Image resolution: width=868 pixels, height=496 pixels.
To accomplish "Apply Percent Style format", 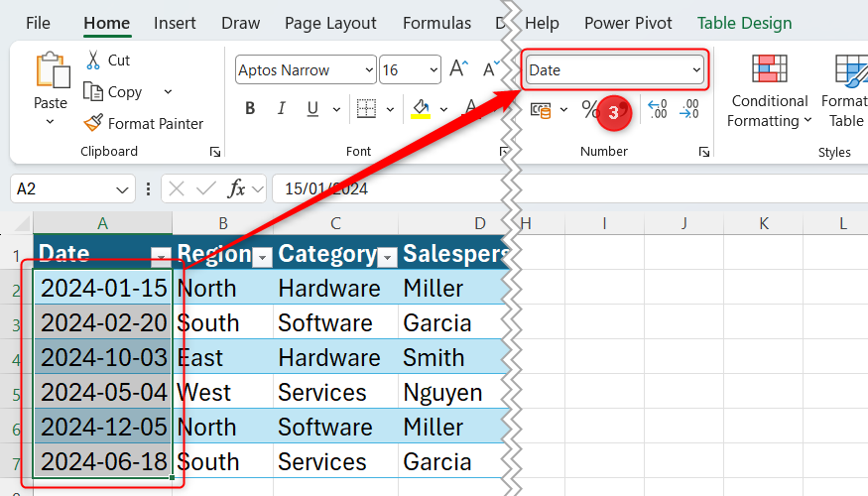I will click(x=590, y=109).
